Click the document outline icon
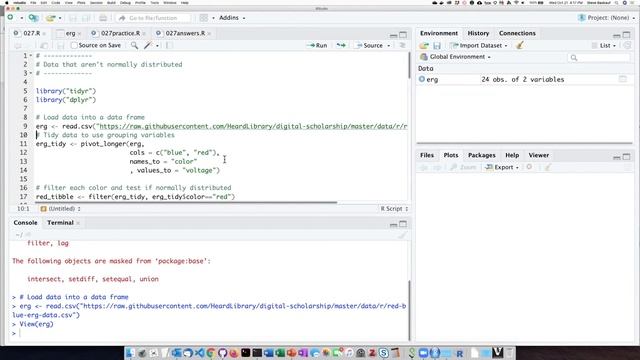 [402, 45]
